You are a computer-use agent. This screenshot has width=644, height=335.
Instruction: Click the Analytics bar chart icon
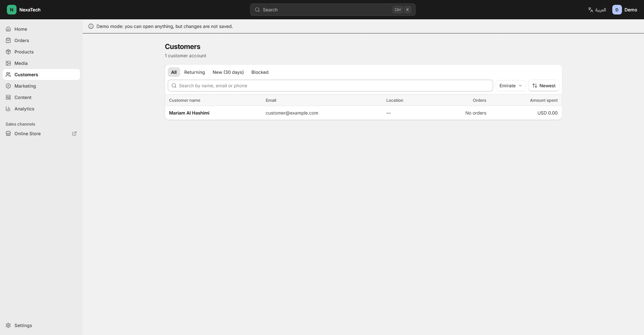click(x=8, y=109)
